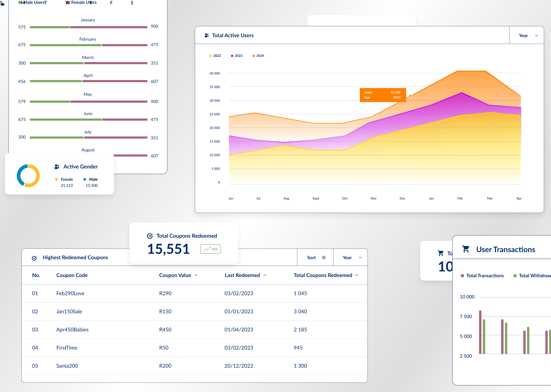Screen dimensions: 551x392
Task: Click the R450 coupon value cell
Action: [x=165, y=330]
